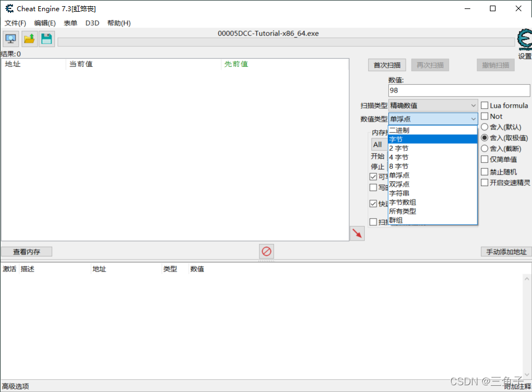
Task: Enable the 开启变速精灵 checkbox
Action: [x=484, y=183]
